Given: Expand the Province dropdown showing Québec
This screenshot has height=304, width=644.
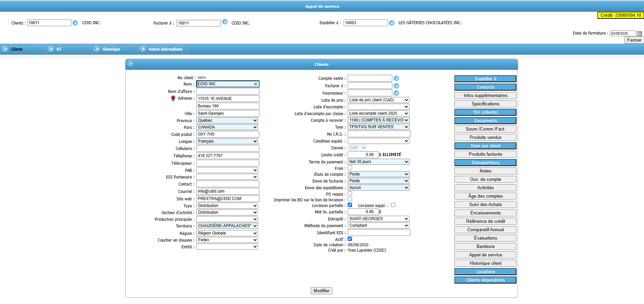Looking at the screenshot, I should point(227,120).
